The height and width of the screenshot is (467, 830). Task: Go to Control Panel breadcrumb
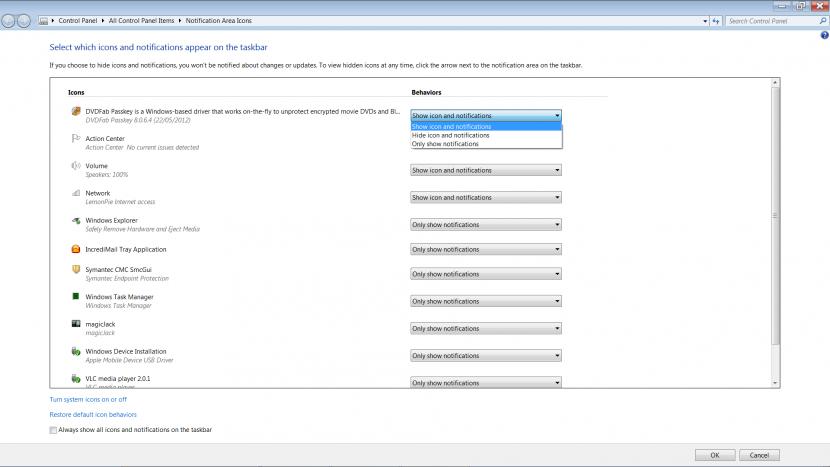(77, 21)
